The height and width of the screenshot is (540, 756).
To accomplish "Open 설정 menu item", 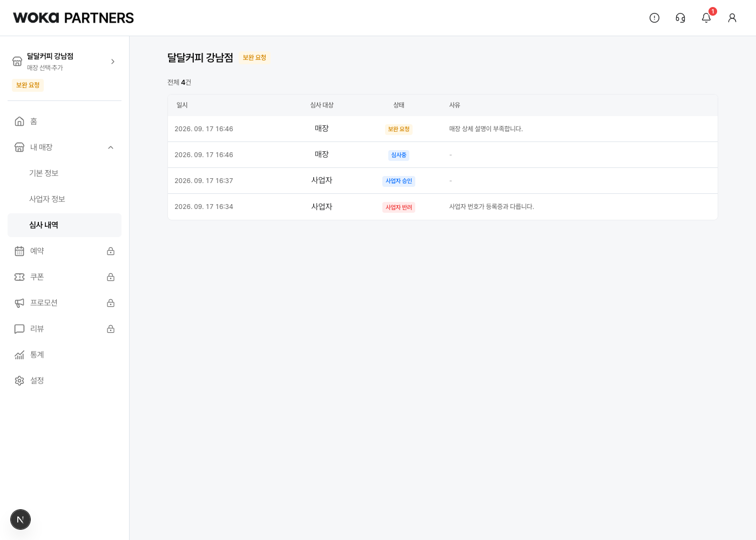I will coord(64,381).
